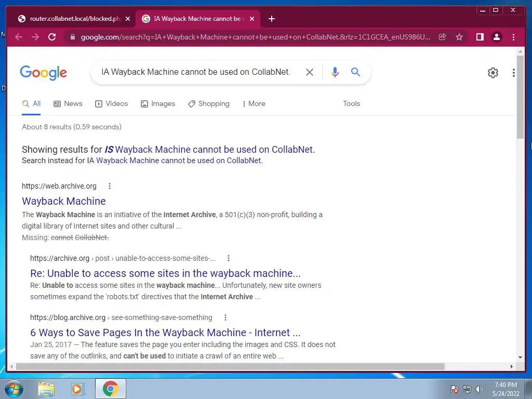This screenshot has height=399, width=532.
Task: Open Chrome side panel icon
Action: [480, 37]
